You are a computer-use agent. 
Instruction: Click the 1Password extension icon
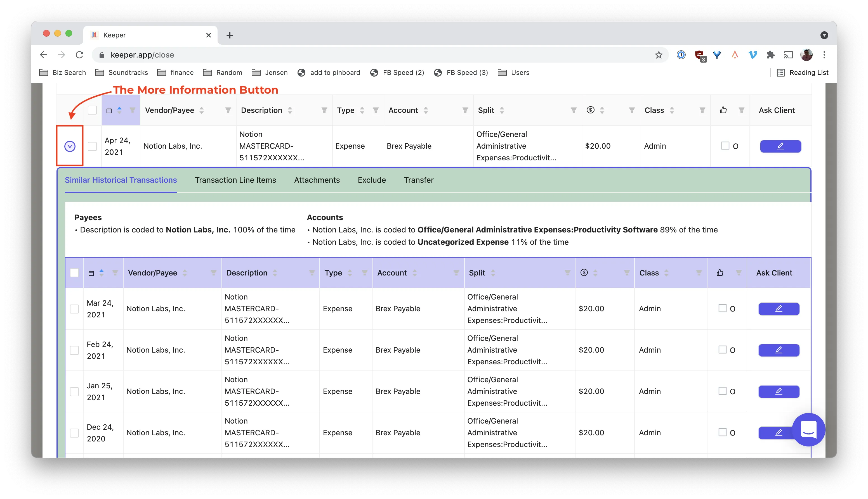pyautogui.click(x=681, y=55)
